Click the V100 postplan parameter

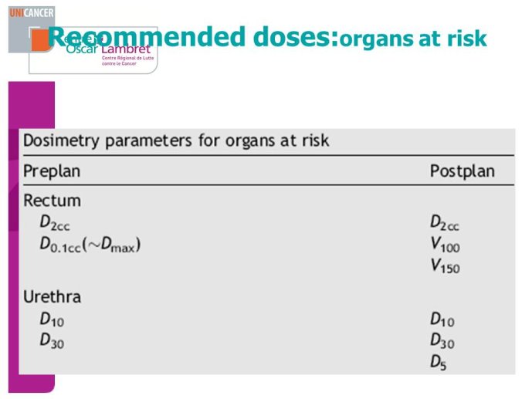[x=445, y=245]
